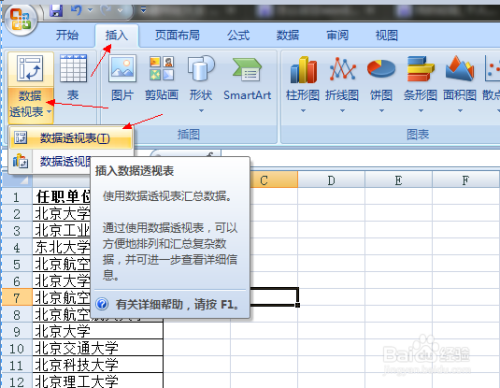Expand the 条形图 dropdown arrow
The height and width of the screenshot is (388, 500).
[421, 111]
